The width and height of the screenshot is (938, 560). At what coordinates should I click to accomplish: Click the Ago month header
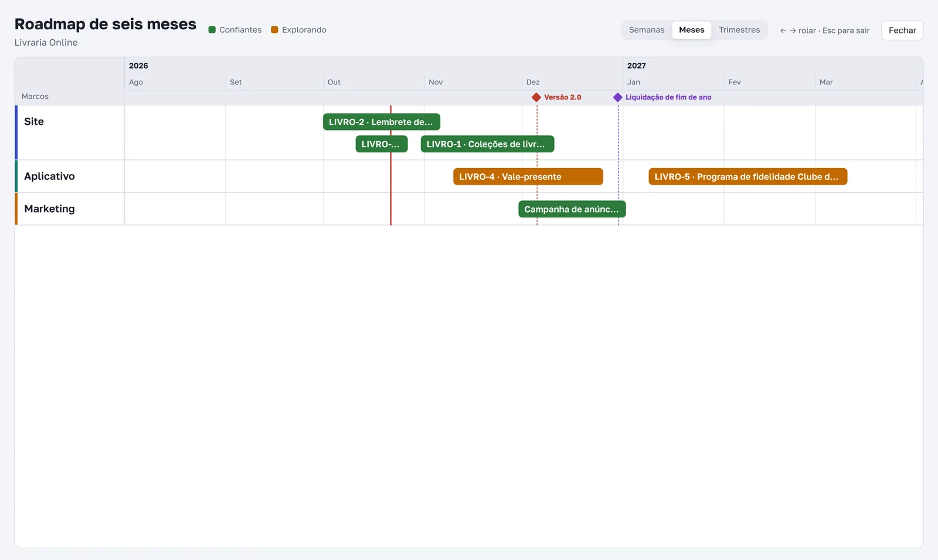tap(136, 82)
